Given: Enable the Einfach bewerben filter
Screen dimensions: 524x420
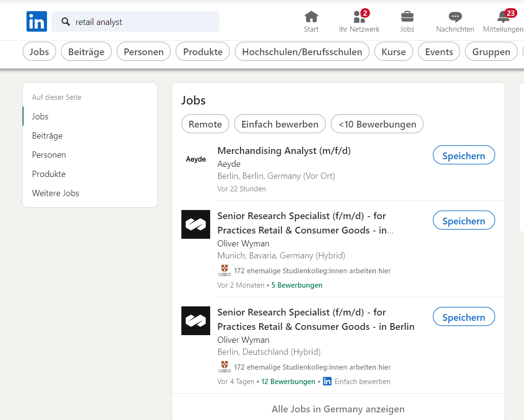Looking at the screenshot, I should [280, 124].
